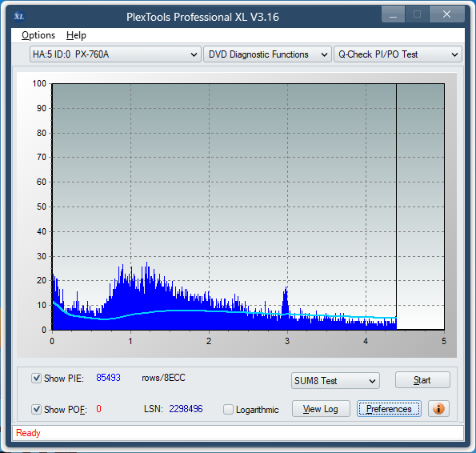Close the PlexTools window
The width and height of the screenshot is (476, 453).
pos(446,14)
